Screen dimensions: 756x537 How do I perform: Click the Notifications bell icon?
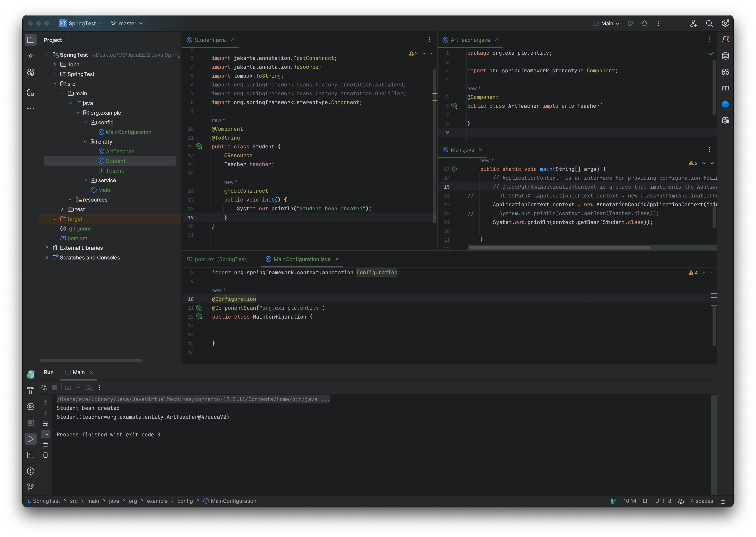point(725,39)
